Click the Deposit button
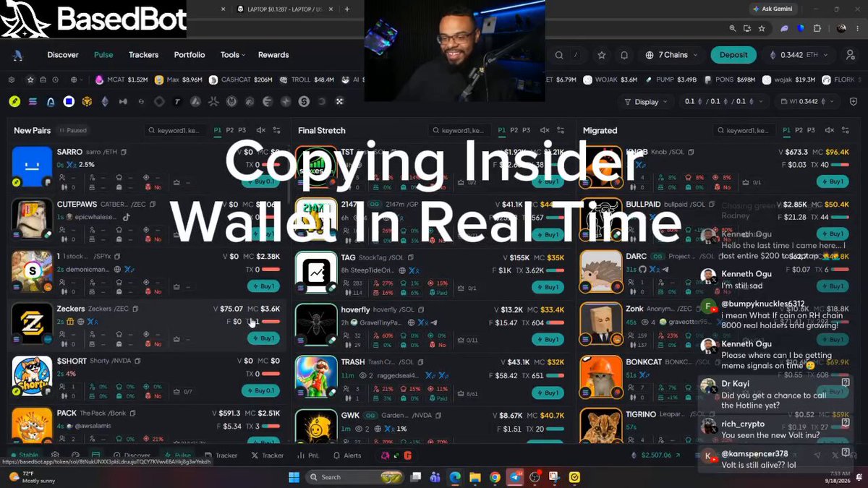Viewport: 868px width, 488px height. (x=733, y=55)
